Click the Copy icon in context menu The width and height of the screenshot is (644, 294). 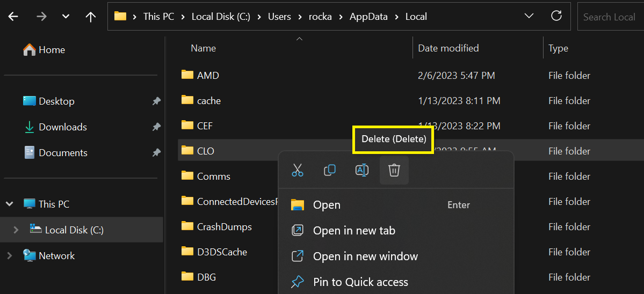(330, 170)
